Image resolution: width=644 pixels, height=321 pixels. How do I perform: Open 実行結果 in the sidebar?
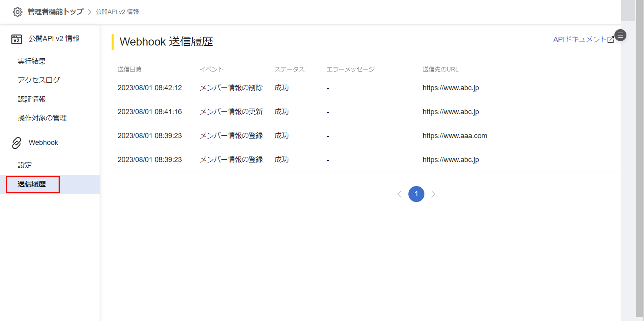pos(32,61)
